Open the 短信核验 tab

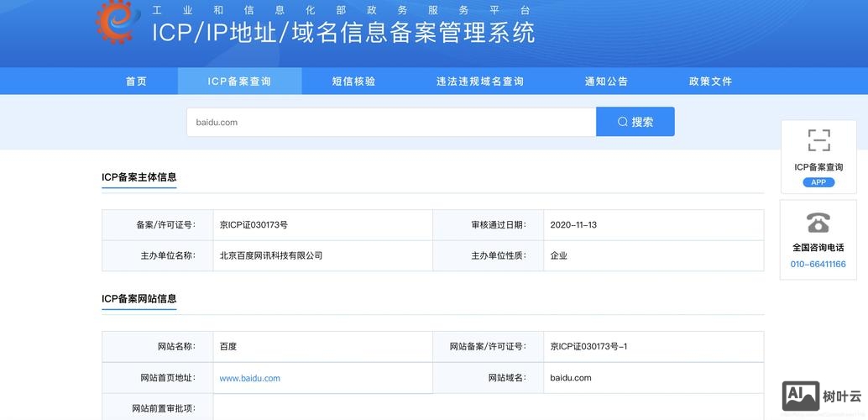[353, 81]
